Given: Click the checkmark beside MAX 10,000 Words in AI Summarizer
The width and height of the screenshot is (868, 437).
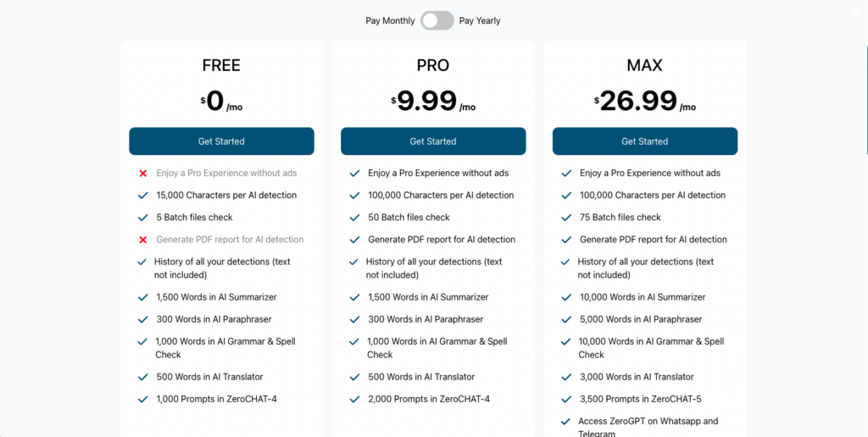Looking at the screenshot, I should click(566, 297).
